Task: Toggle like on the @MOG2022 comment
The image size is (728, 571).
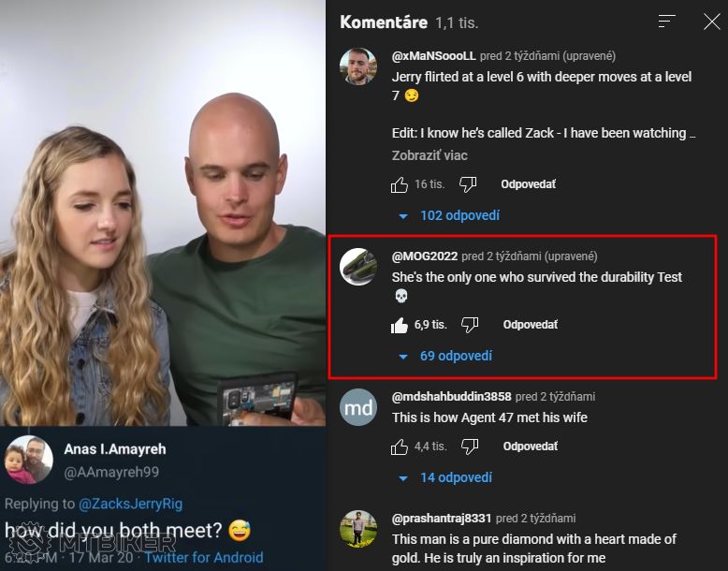Action: point(400,325)
